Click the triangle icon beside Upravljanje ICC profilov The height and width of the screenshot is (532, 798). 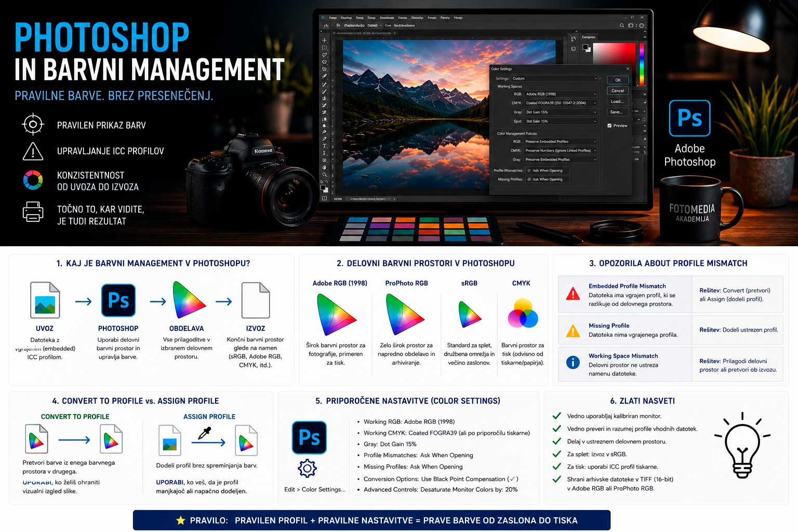[33, 151]
